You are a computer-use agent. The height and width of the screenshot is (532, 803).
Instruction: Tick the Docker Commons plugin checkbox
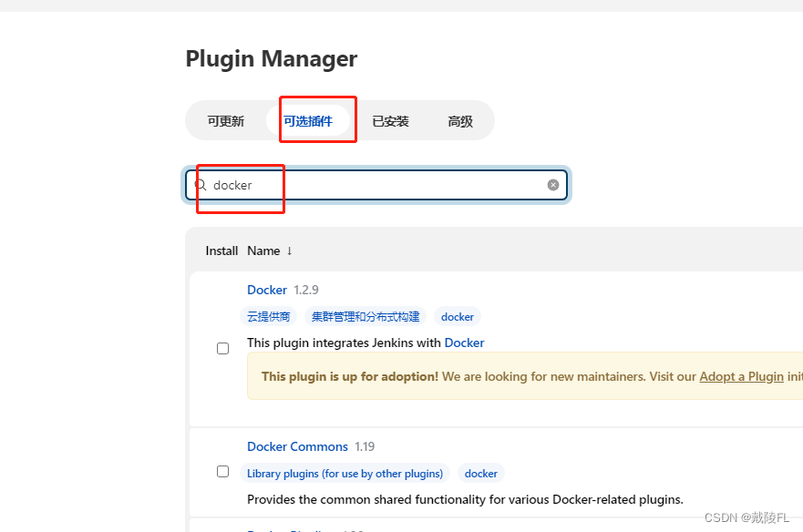pos(222,471)
